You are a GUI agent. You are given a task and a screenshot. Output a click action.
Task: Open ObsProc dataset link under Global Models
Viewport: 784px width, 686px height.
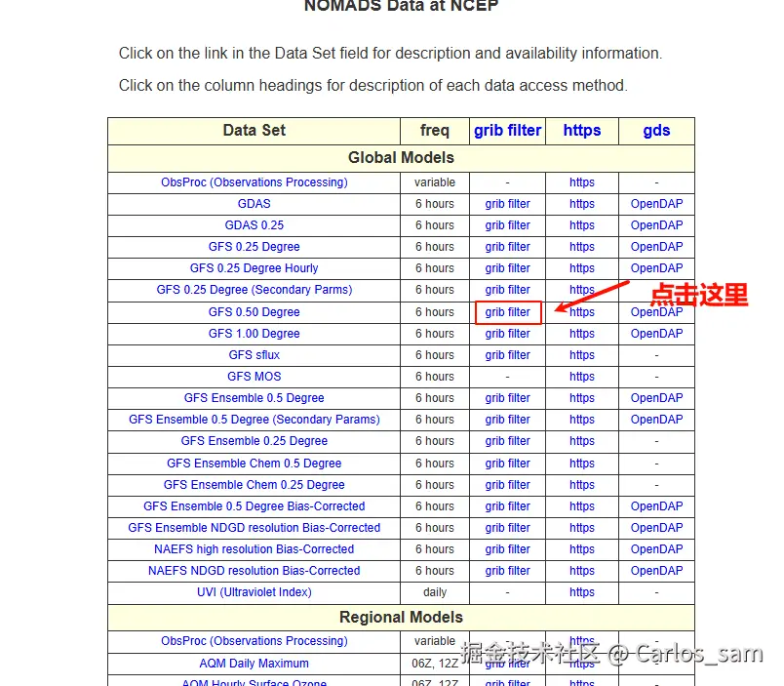pyautogui.click(x=254, y=182)
